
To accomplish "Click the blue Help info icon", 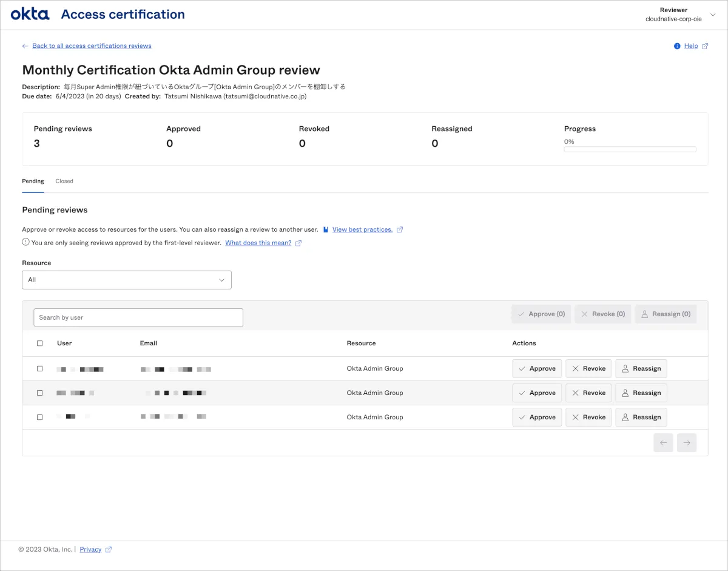I will click(677, 46).
